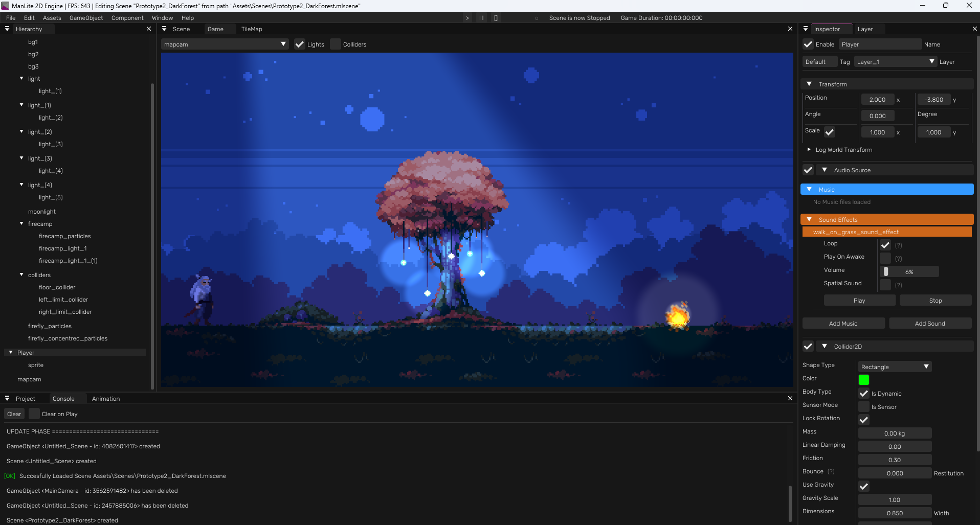Click the Add Music button

coord(843,323)
